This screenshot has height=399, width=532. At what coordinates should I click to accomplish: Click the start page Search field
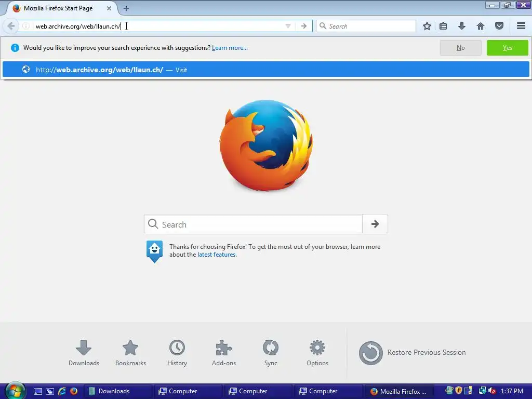(x=253, y=224)
